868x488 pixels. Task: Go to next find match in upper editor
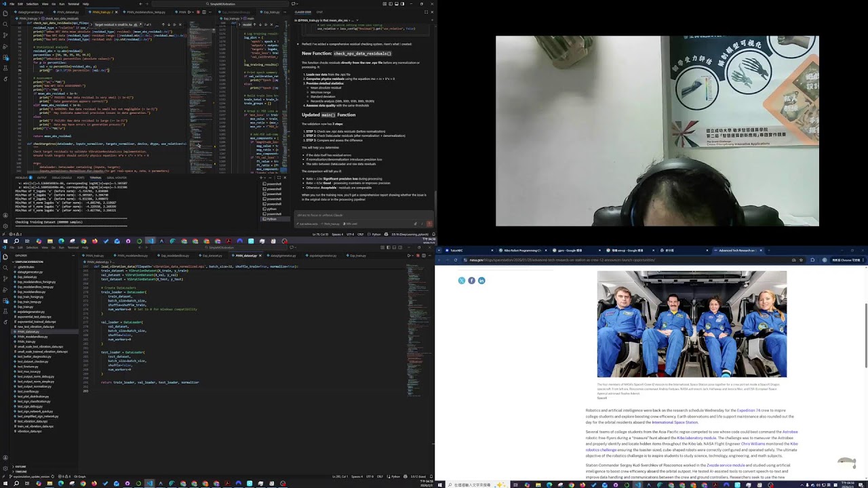169,24
